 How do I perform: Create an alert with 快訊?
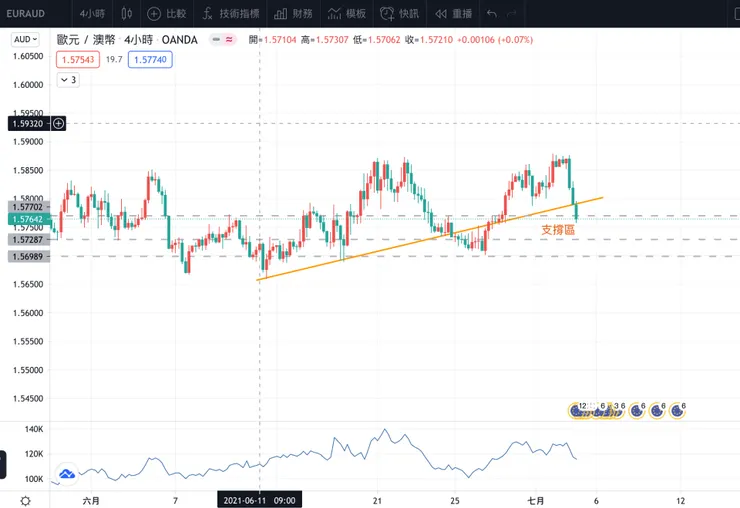coord(400,14)
